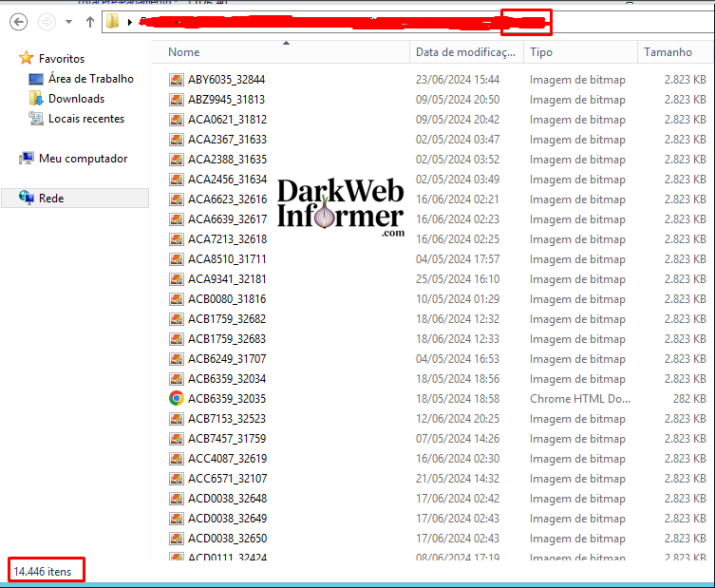This screenshot has height=588, width=715.
Task: Select file ACB6249_31707
Action: click(x=227, y=359)
